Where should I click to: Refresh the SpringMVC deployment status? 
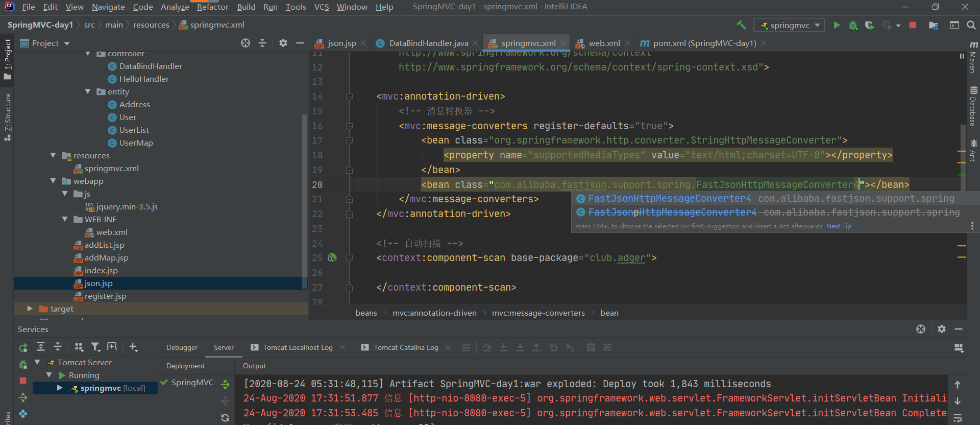tap(225, 417)
